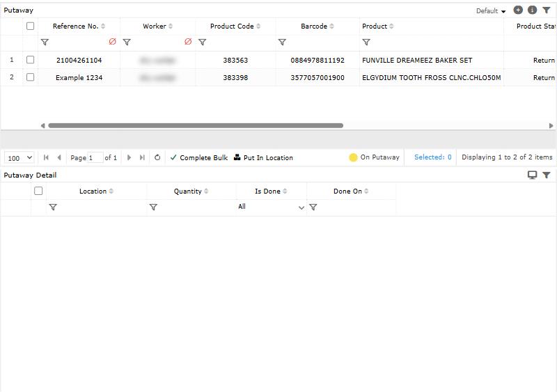Click Complete Bulk button

(x=199, y=157)
